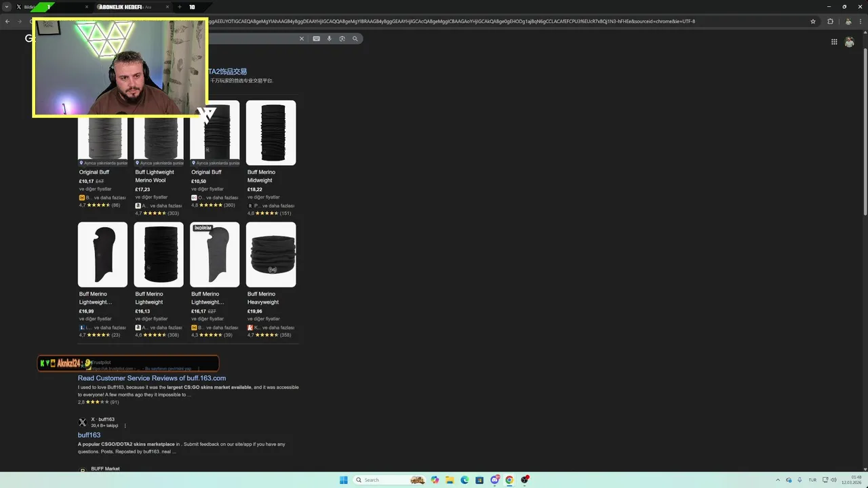Open the purple chat app on taskbar
868x488 pixels.
pos(495,480)
